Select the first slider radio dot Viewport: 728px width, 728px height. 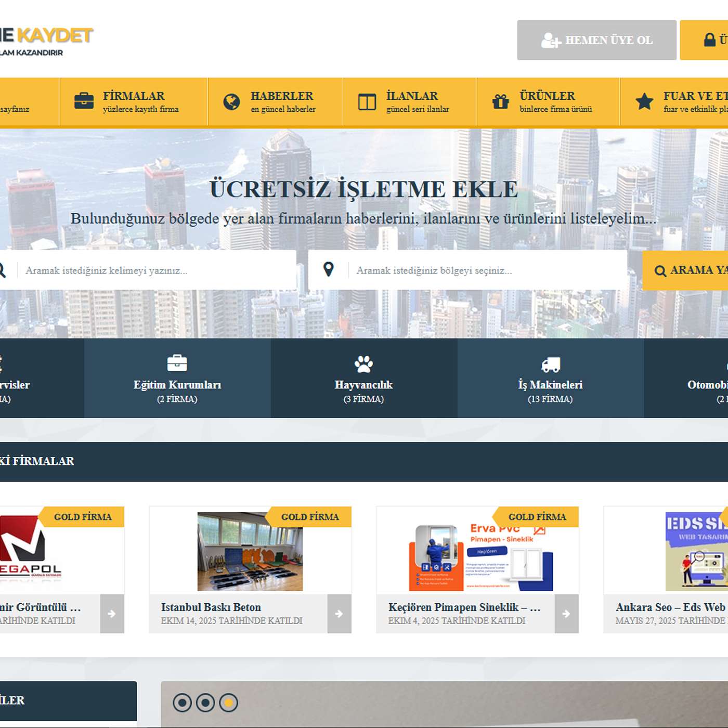(182, 703)
